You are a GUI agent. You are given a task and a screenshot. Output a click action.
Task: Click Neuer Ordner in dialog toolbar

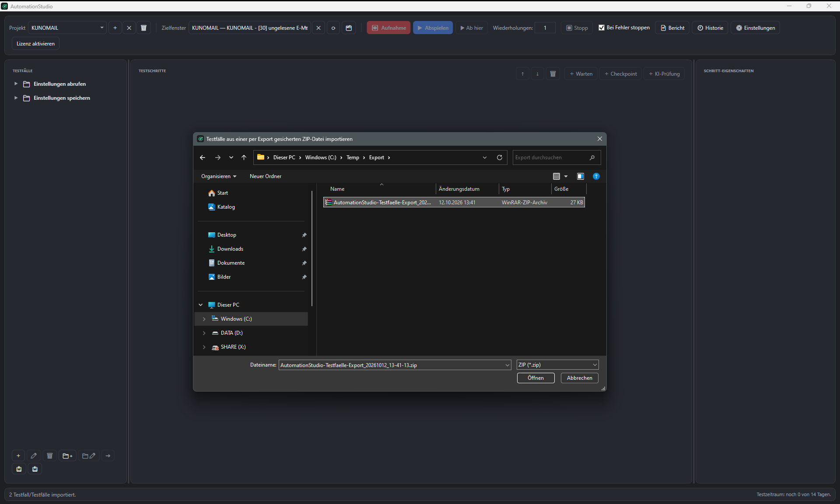(x=266, y=176)
